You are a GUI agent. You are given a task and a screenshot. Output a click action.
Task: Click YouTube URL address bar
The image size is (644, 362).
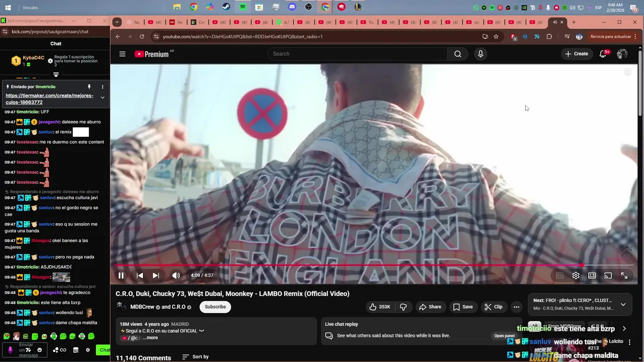[317, 37]
